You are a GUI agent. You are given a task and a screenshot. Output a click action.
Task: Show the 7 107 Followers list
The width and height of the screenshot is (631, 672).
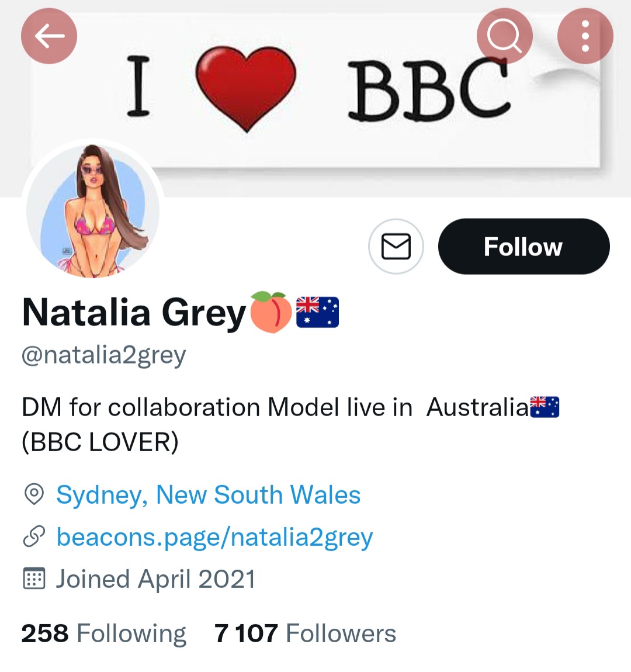pos(305,633)
